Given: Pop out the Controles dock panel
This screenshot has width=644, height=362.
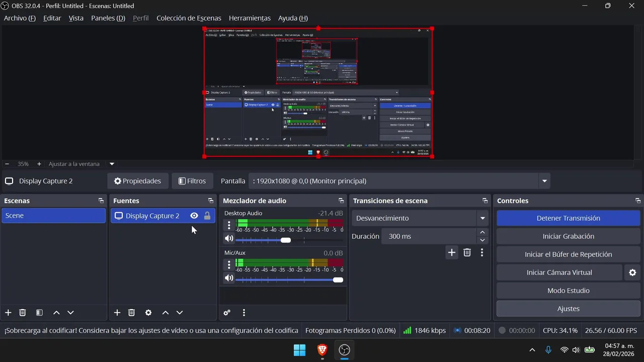Looking at the screenshot, I should click(638, 201).
